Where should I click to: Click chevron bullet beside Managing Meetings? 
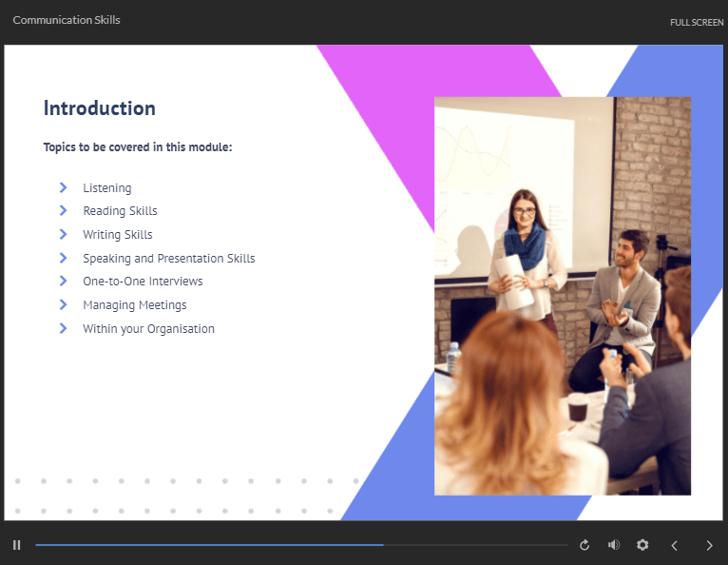pos(63,304)
